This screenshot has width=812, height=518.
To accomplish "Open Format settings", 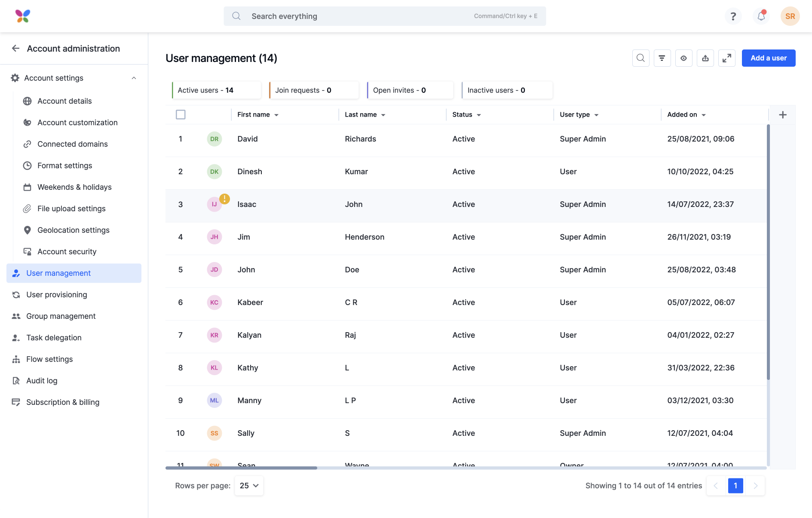I will click(x=64, y=166).
